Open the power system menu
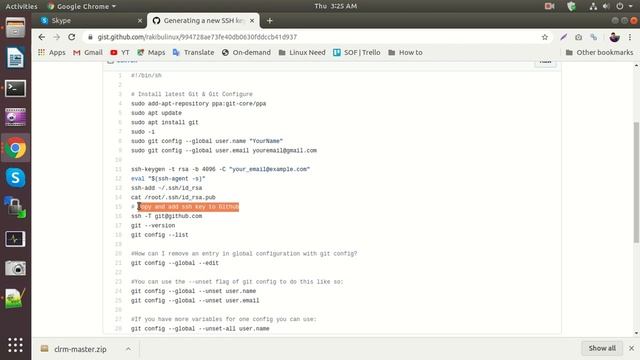640x360 pixels. coord(623,6)
